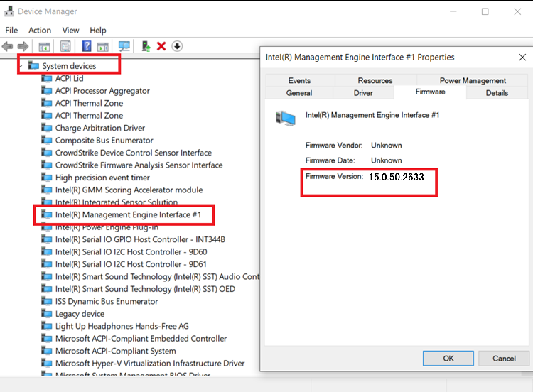The height and width of the screenshot is (392, 533).
Task: Switch to the Power Management tab
Action: coord(473,81)
